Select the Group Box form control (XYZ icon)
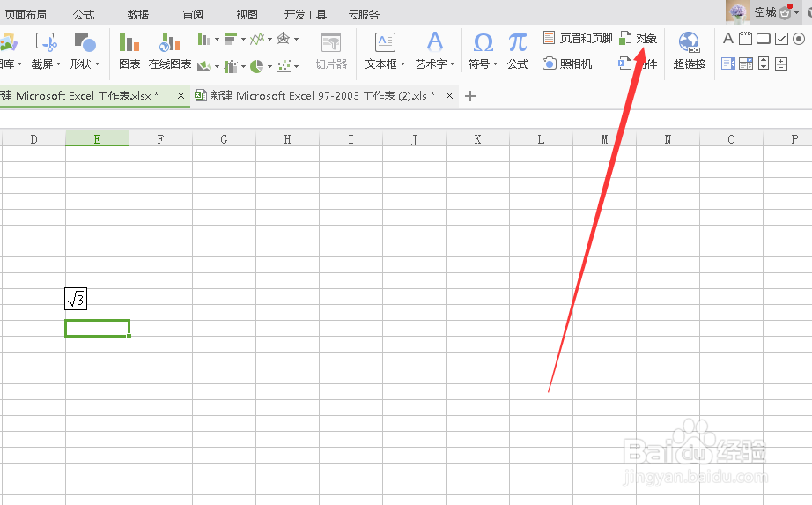 (746, 39)
